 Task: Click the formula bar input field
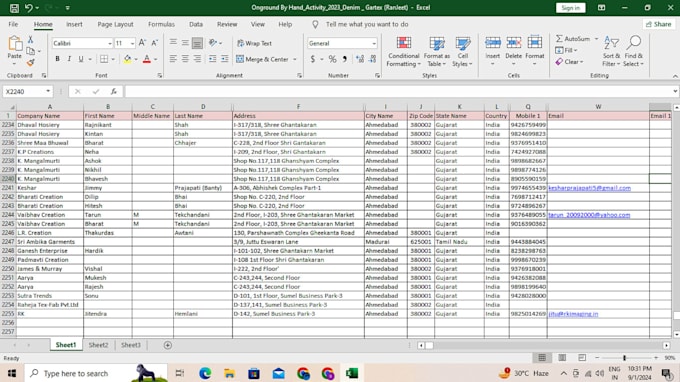pyautogui.click(x=399, y=91)
